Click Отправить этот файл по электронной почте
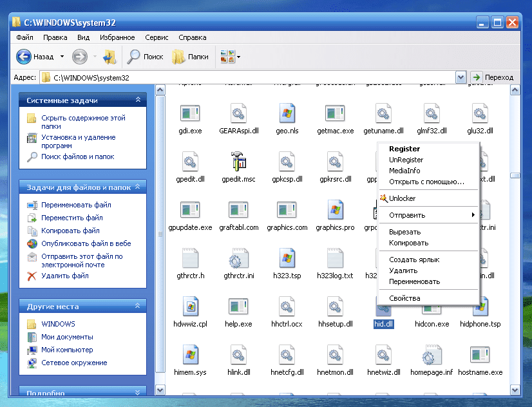The height and width of the screenshot is (407, 532). point(82,260)
